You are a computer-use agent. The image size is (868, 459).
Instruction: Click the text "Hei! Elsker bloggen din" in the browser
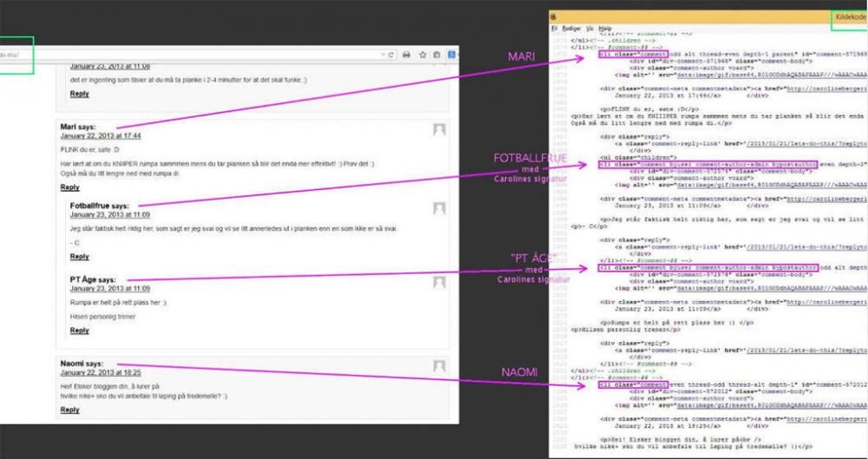click(109, 386)
